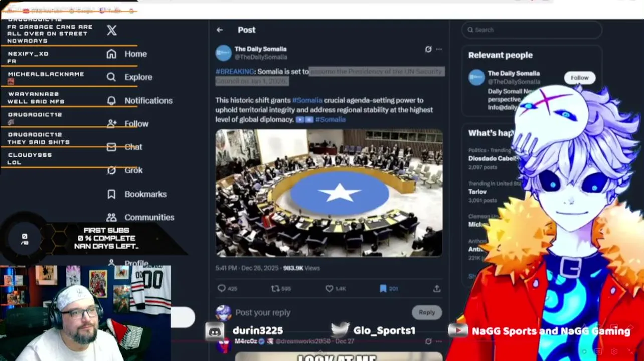Click the Relevant people heading

(501, 55)
